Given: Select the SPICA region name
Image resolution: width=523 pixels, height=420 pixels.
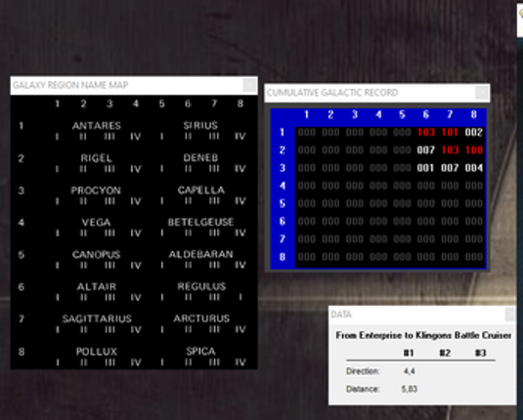Looking at the screenshot, I should tap(200, 352).
